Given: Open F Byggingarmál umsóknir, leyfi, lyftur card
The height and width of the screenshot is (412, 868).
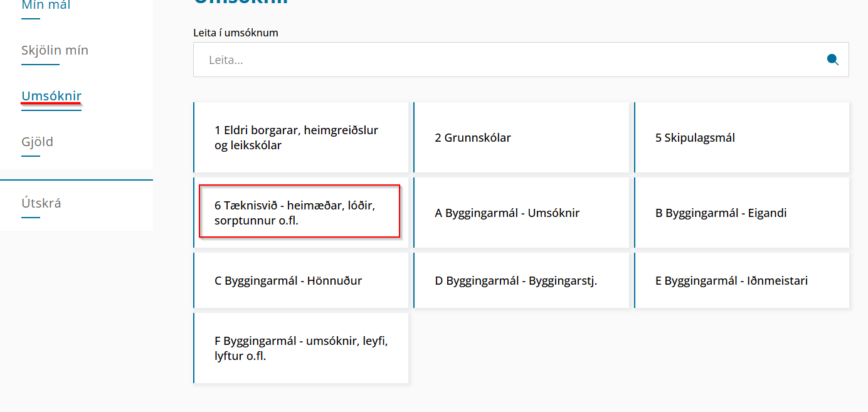Looking at the screenshot, I should click(301, 349).
